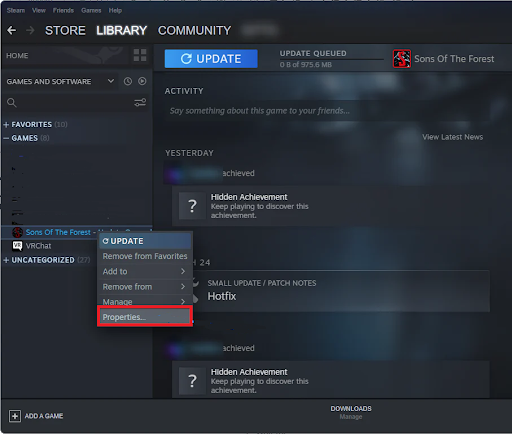Click Sons Of The Forest sidebar icon

[17, 232]
